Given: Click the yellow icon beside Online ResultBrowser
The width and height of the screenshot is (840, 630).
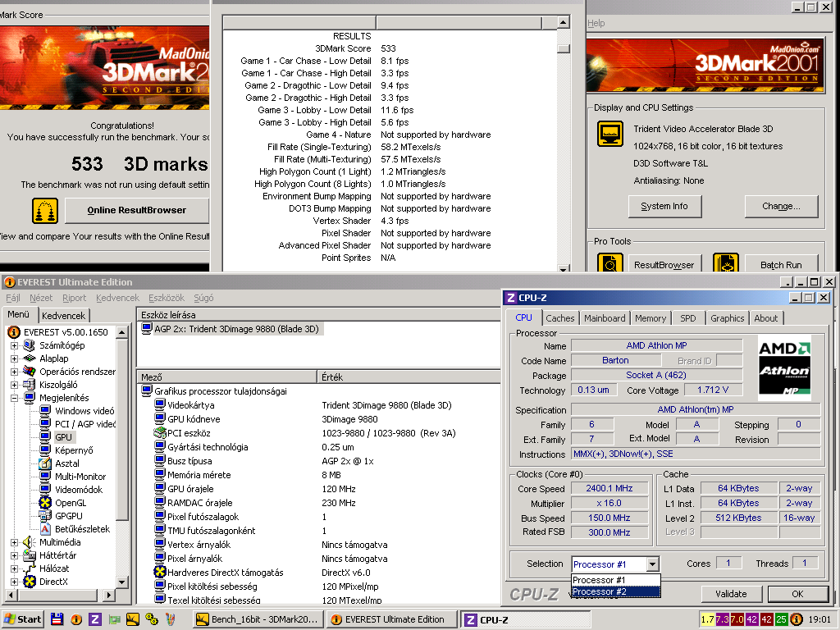Looking at the screenshot, I should 45,211.
